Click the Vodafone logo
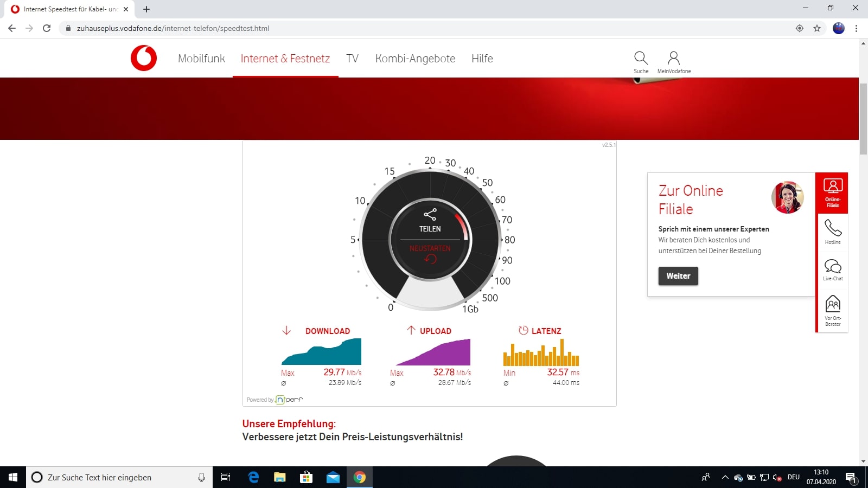This screenshot has width=868, height=488. (x=144, y=58)
